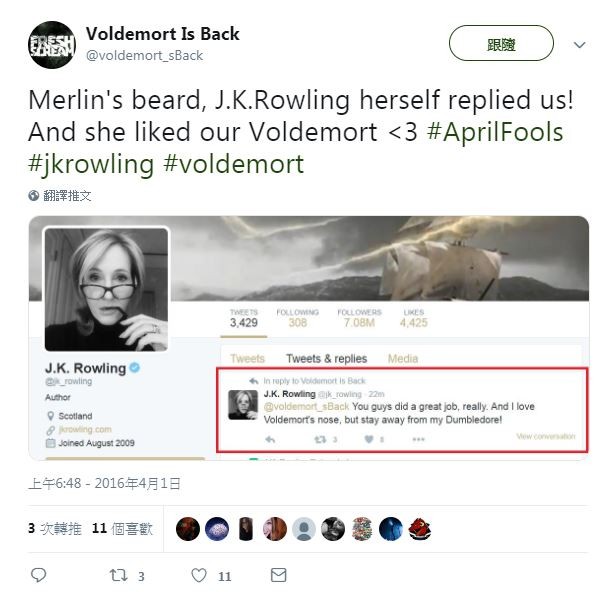Viewport: 615px width, 594px height.
Task: Click the @voldemort_sBack handle
Action: (x=144, y=55)
